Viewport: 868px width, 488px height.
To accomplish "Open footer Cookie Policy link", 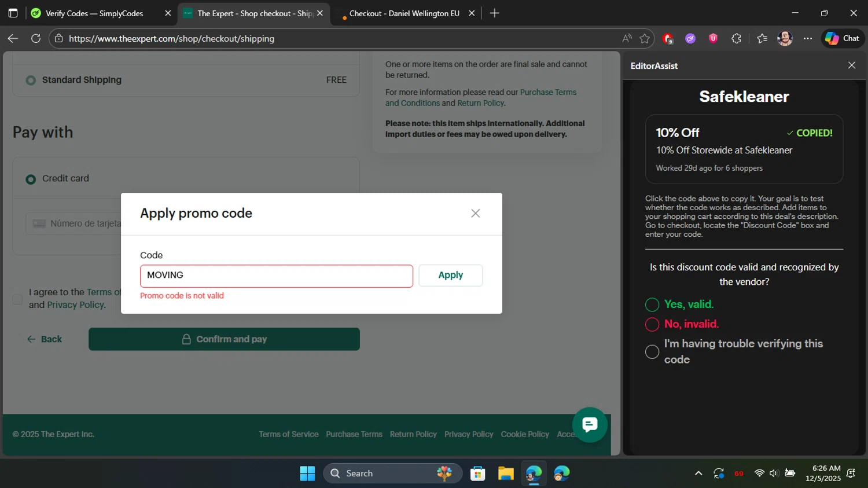I will pos(525,434).
